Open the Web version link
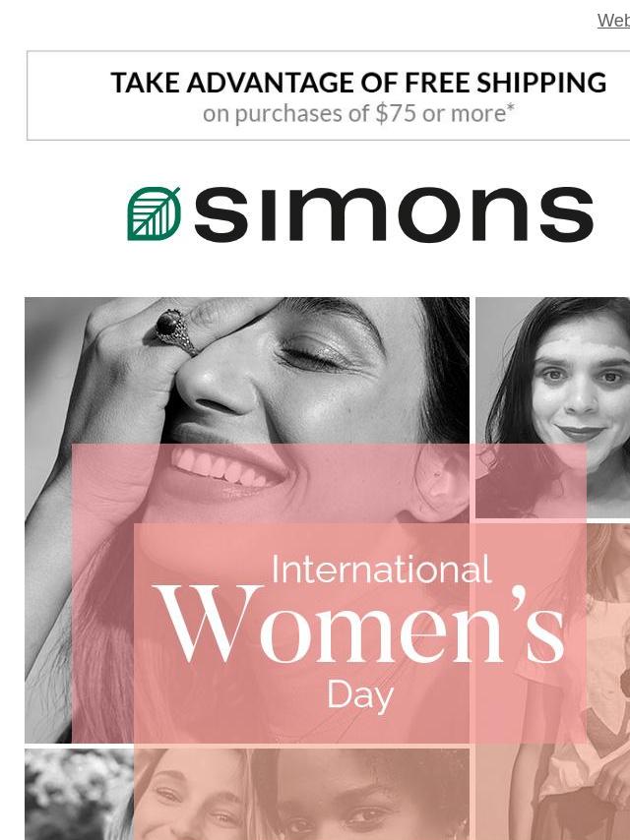Viewport: 630px width, 840px height. pyautogui.click(x=614, y=21)
